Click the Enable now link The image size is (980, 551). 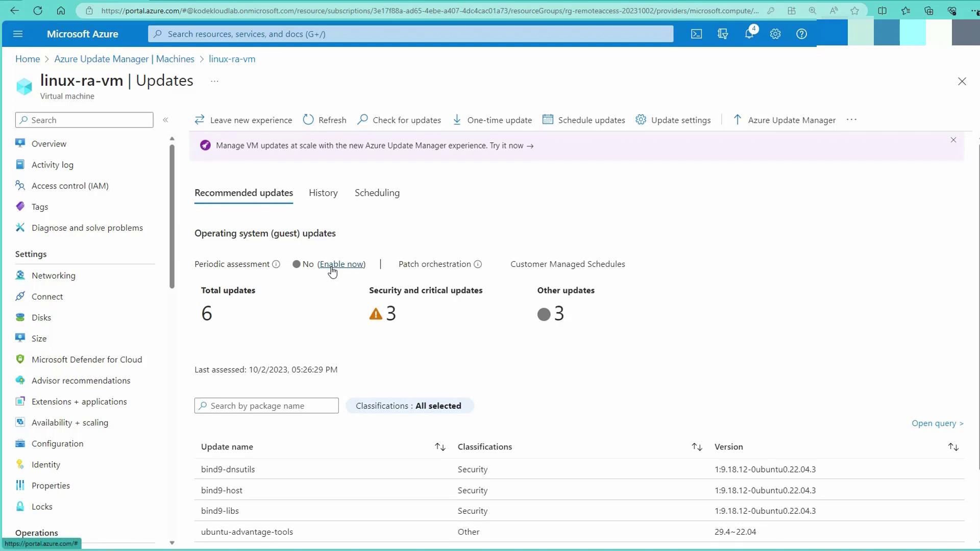pyautogui.click(x=341, y=264)
